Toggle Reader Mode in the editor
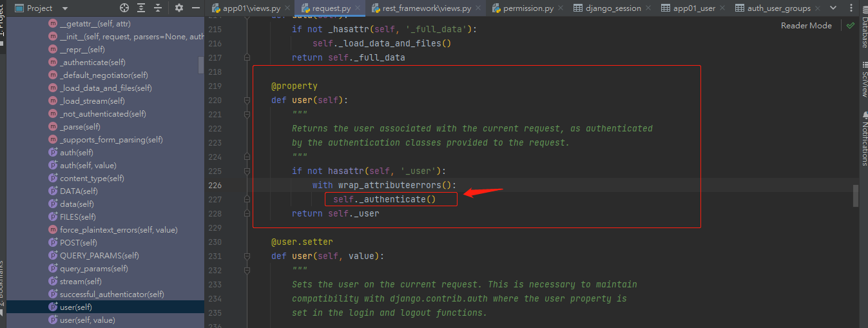Screen dimensions: 868x328 tap(806, 25)
